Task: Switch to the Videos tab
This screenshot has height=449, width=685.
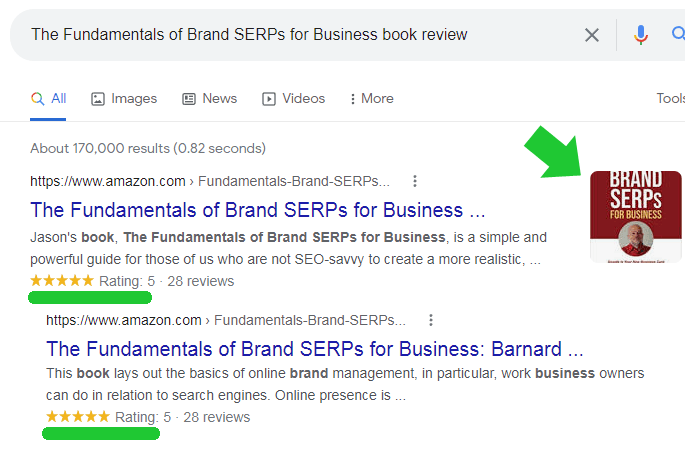Action: click(293, 98)
